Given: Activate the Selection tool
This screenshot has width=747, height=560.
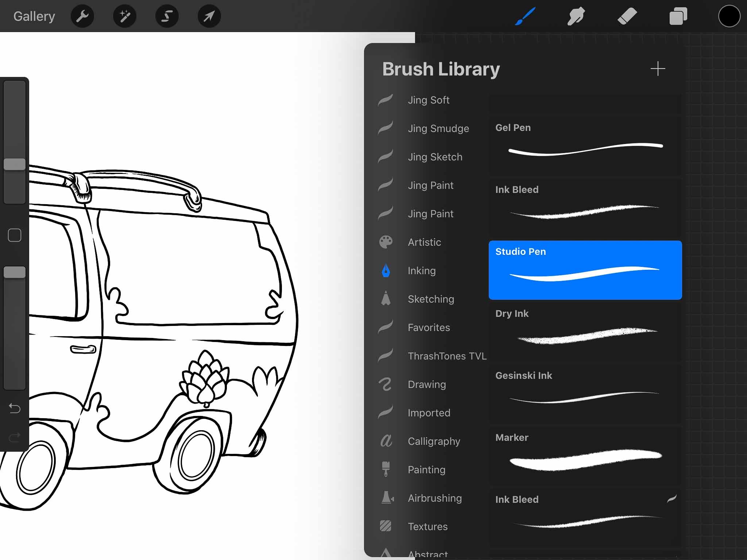Looking at the screenshot, I should point(167,16).
